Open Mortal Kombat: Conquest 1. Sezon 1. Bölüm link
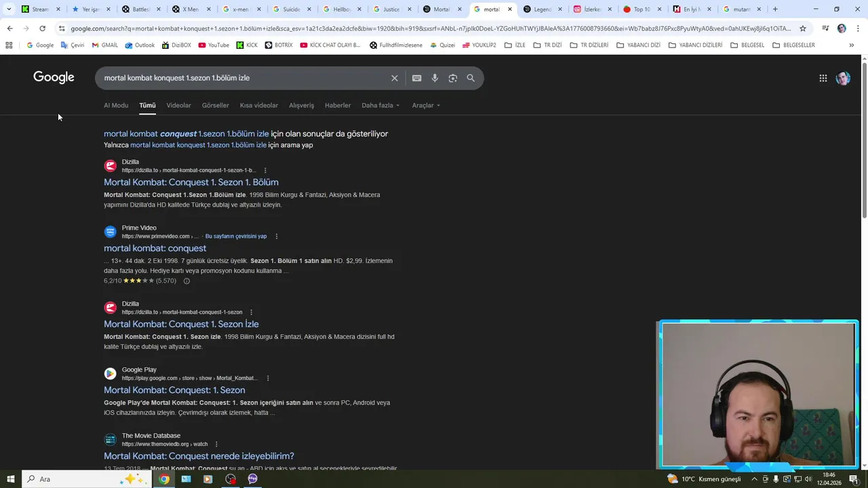 [191, 182]
